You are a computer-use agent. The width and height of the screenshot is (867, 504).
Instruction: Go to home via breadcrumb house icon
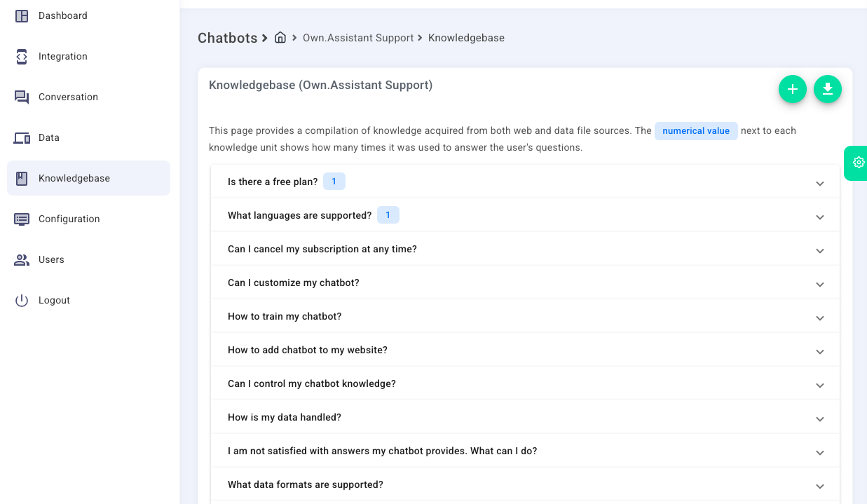pyautogui.click(x=280, y=38)
